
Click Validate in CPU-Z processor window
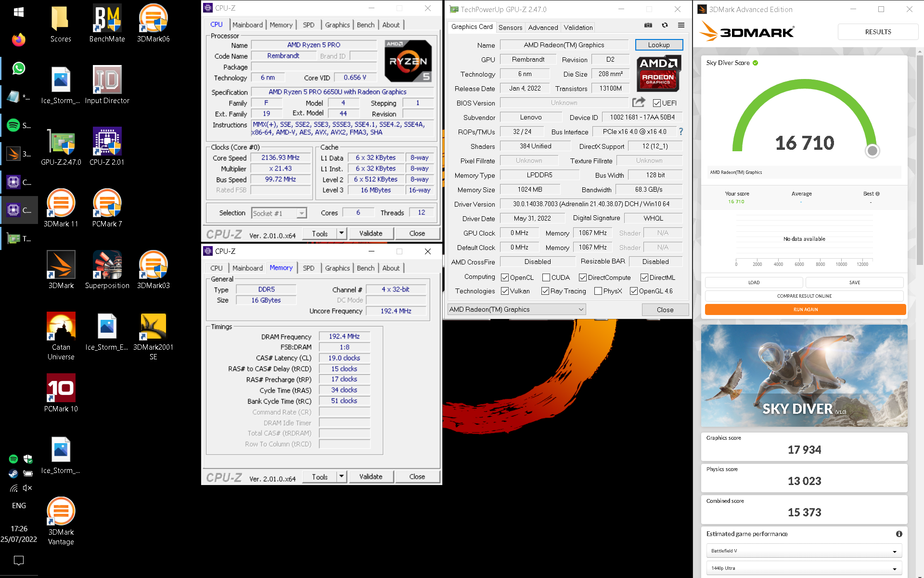[x=371, y=233]
